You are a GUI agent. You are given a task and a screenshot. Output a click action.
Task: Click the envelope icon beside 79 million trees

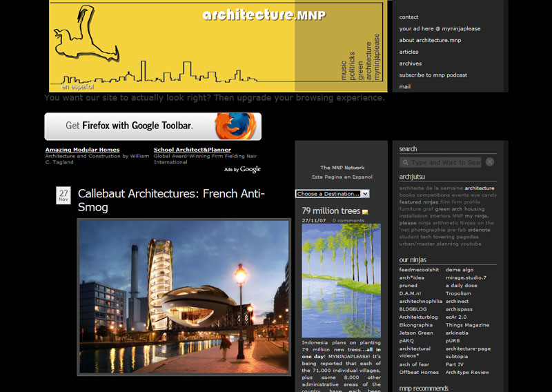point(365,212)
